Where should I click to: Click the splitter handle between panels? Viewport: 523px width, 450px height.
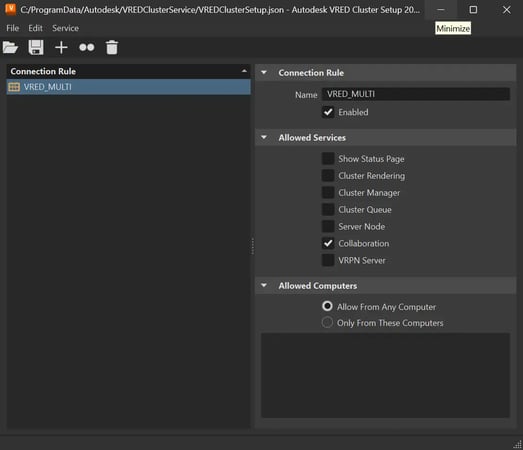pyautogui.click(x=252, y=246)
